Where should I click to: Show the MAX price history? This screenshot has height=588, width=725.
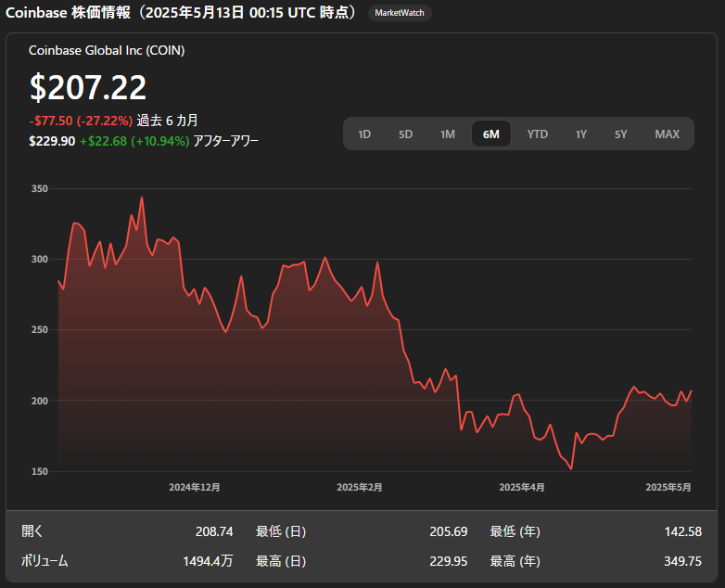(x=667, y=134)
